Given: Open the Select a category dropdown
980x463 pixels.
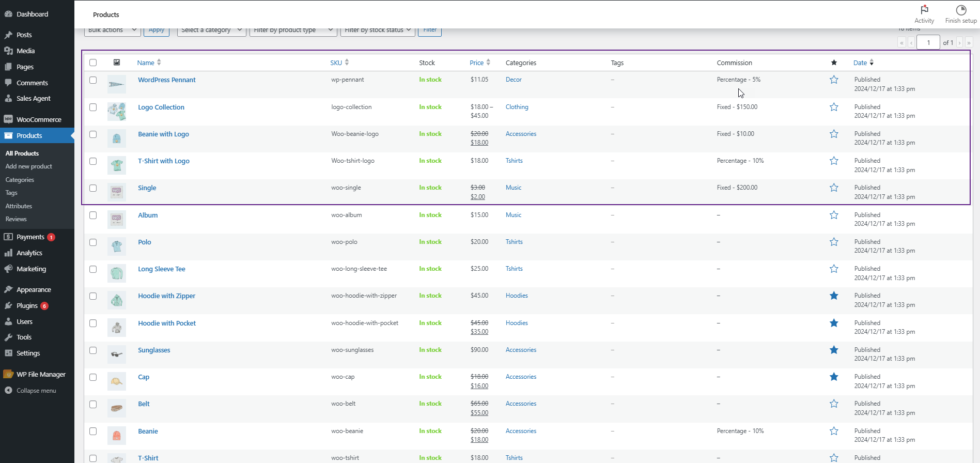Looking at the screenshot, I should (211, 30).
